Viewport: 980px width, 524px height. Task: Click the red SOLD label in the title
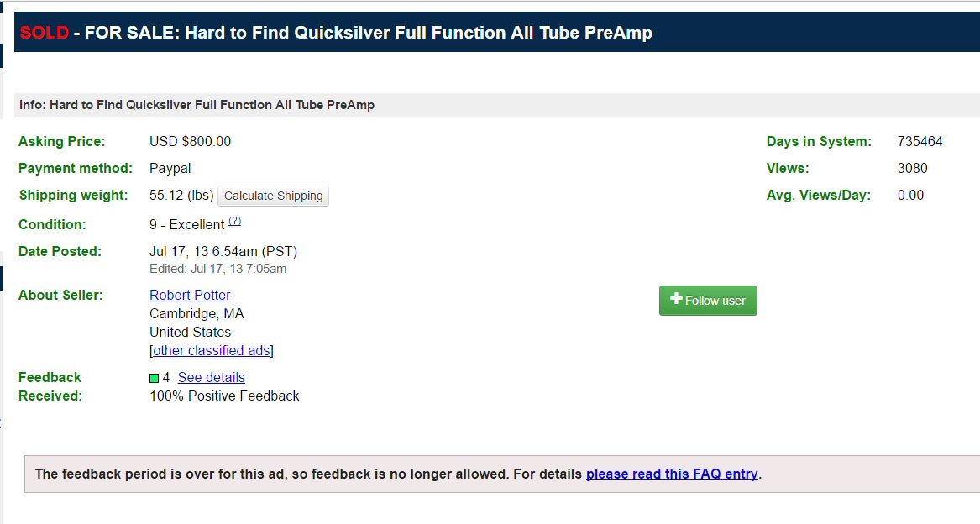44,33
